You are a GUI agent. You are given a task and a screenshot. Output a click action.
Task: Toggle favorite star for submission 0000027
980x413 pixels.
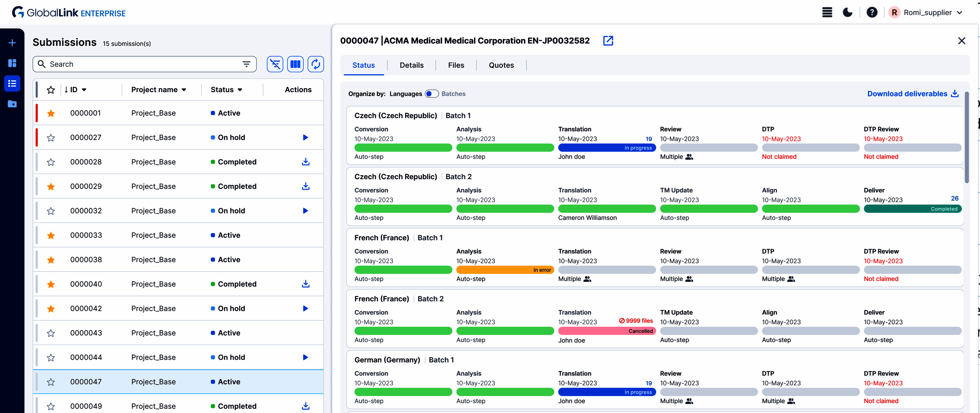(x=51, y=137)
